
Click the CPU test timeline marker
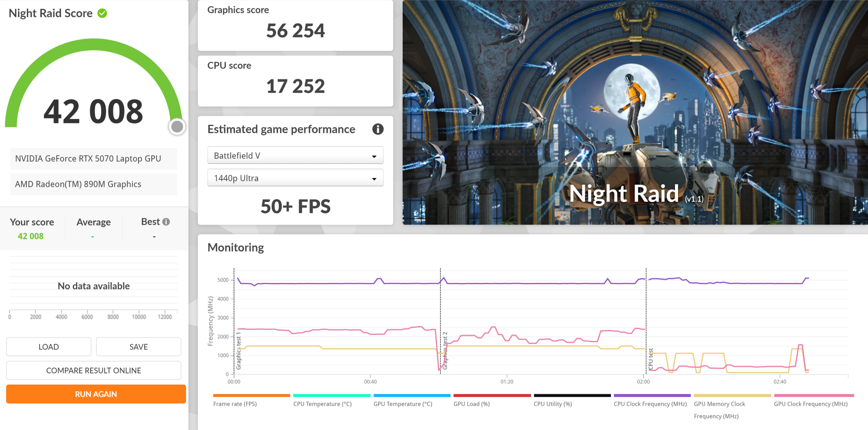651,359
